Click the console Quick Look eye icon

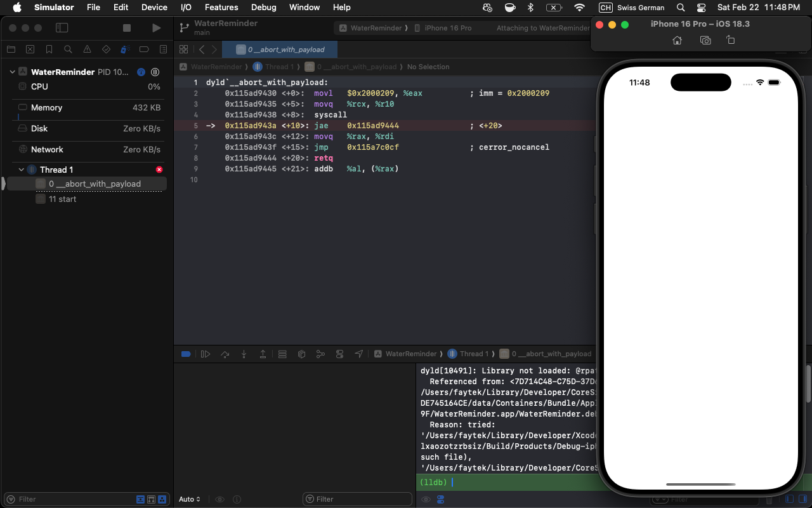426,499
